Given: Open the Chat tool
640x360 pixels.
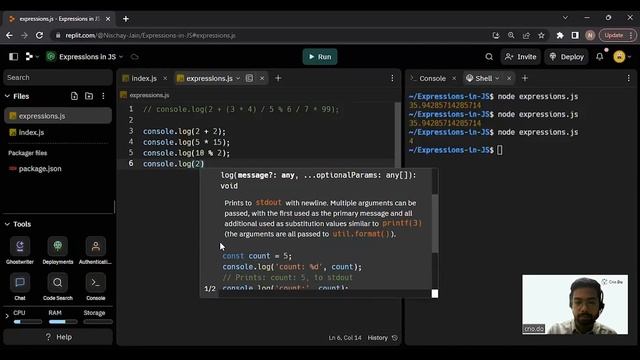Looking at the screenshot, I should pos(20,287).
